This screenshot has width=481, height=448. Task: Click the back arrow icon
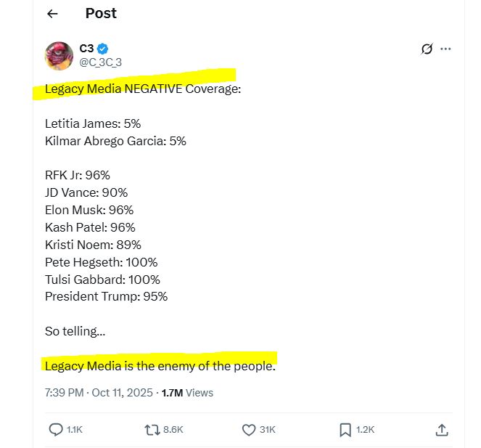click(52, 14)
